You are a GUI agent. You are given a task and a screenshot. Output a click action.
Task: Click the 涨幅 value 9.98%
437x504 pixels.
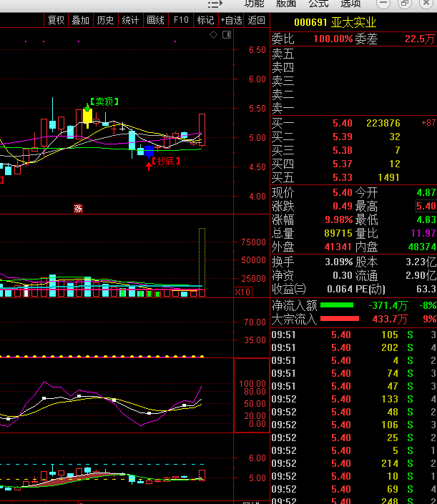point(338,220)
